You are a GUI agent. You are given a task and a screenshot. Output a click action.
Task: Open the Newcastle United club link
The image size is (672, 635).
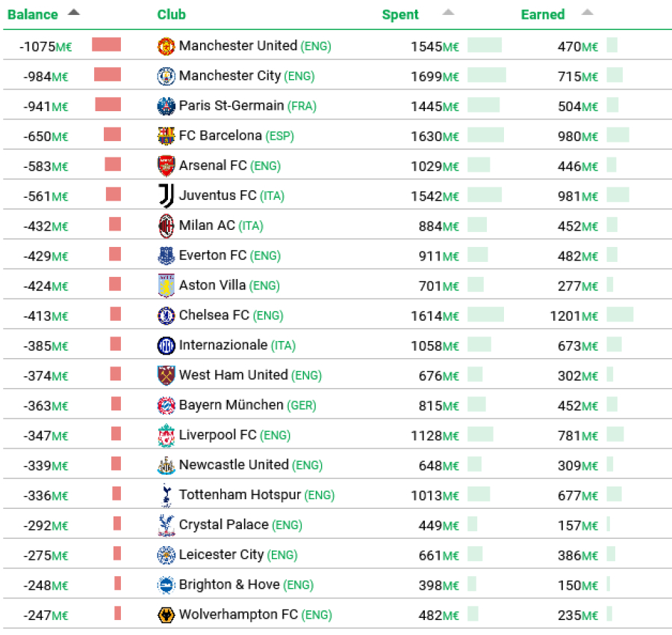pyautogui.click(x=233, y=464)
